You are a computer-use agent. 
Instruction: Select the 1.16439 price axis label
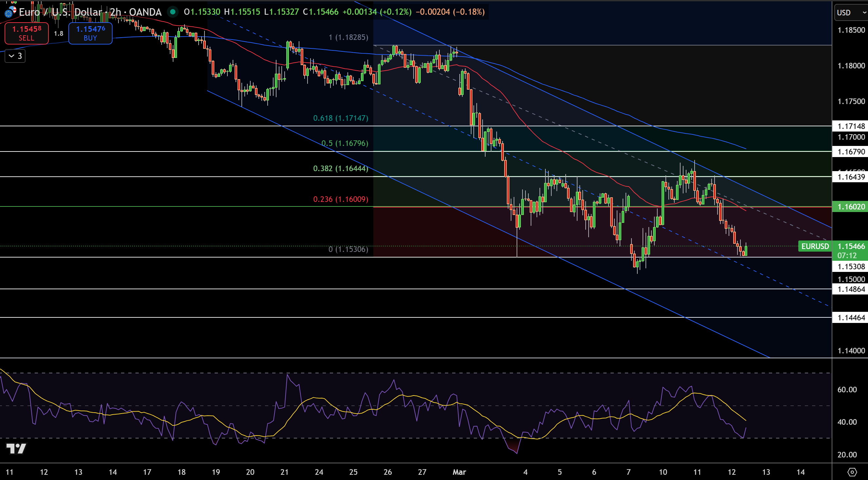[x=851, y=177]
